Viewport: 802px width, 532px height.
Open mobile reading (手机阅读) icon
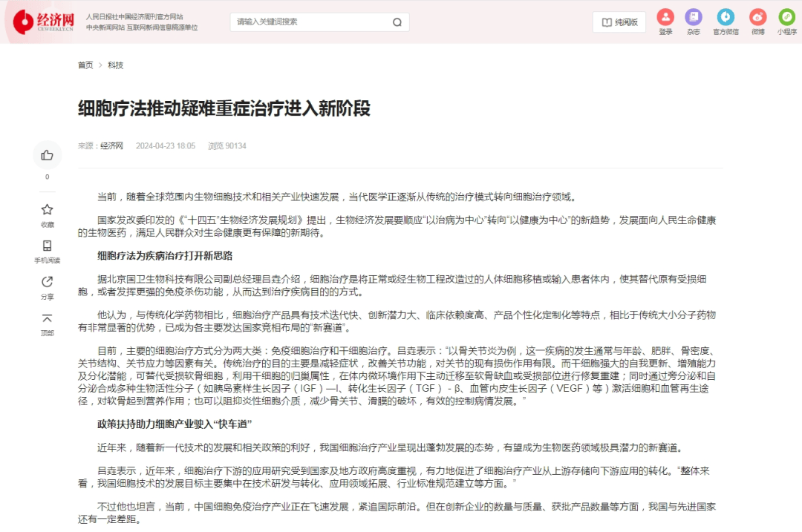point(48,246)
